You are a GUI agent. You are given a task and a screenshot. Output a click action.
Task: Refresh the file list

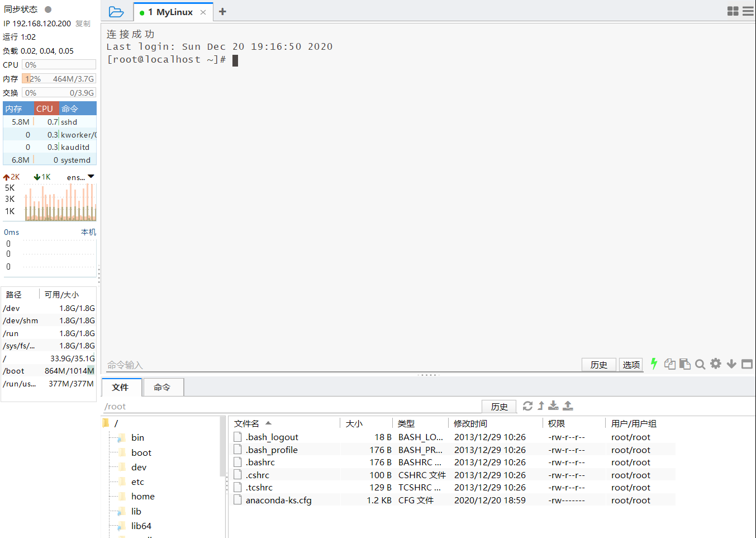(x=527, y=406)
